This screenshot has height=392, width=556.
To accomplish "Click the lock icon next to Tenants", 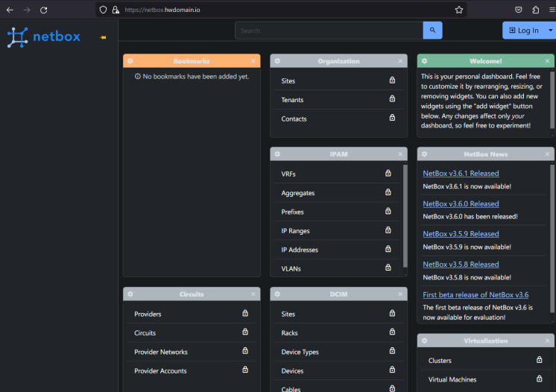I will [392, 98].
